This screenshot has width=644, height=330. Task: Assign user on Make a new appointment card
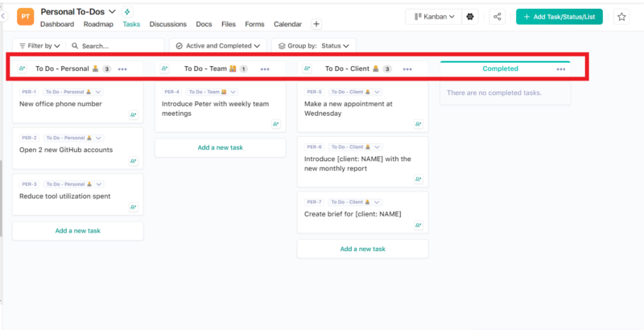(x=418, y=123)
